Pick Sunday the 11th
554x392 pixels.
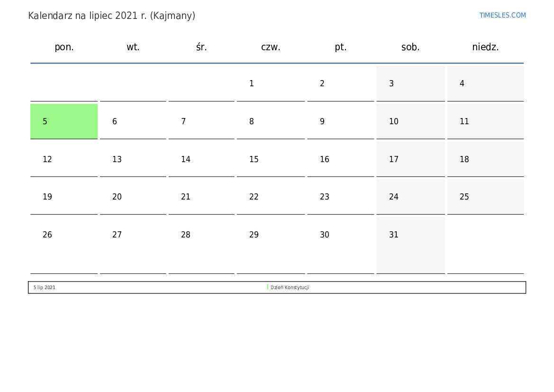[485, 121]
